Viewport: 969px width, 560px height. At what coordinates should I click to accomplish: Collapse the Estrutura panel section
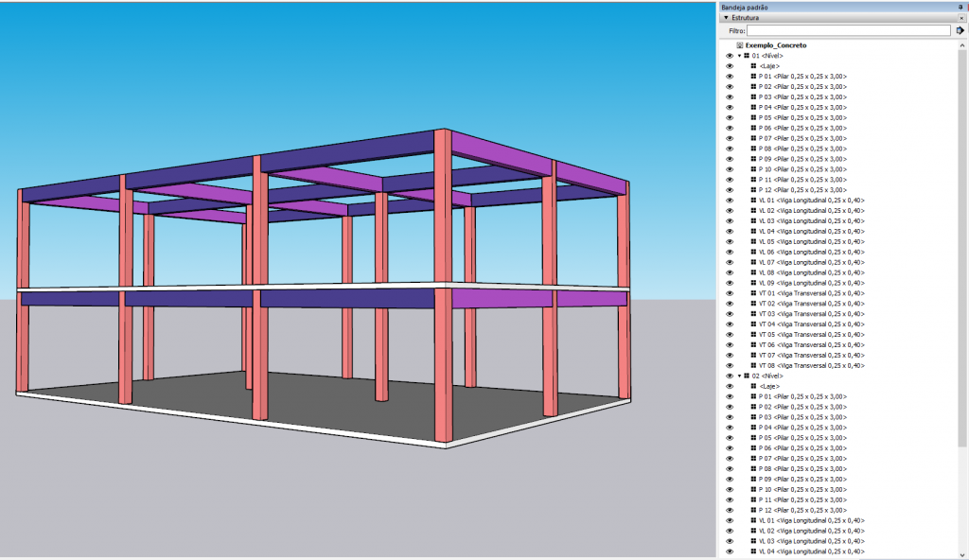(x=726, y=18)
